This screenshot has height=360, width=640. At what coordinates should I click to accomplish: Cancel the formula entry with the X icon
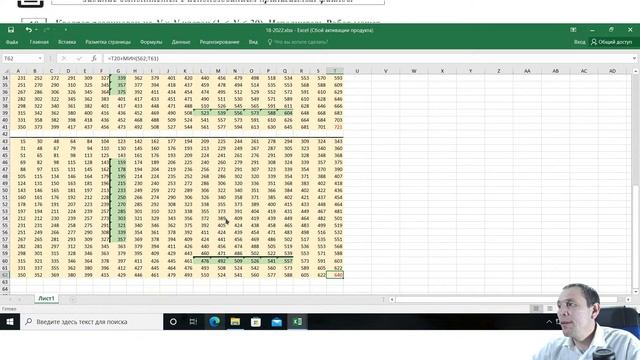(64, 59)
